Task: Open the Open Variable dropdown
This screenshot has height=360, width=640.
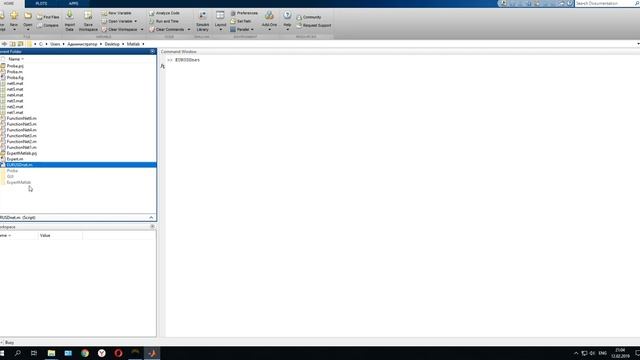Action: click(119, 21)
